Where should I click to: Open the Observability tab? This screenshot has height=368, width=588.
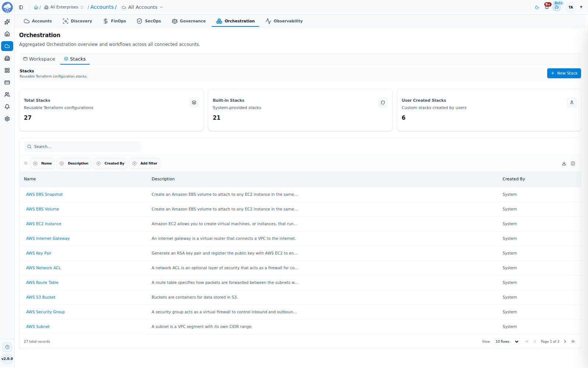point(284,21)
